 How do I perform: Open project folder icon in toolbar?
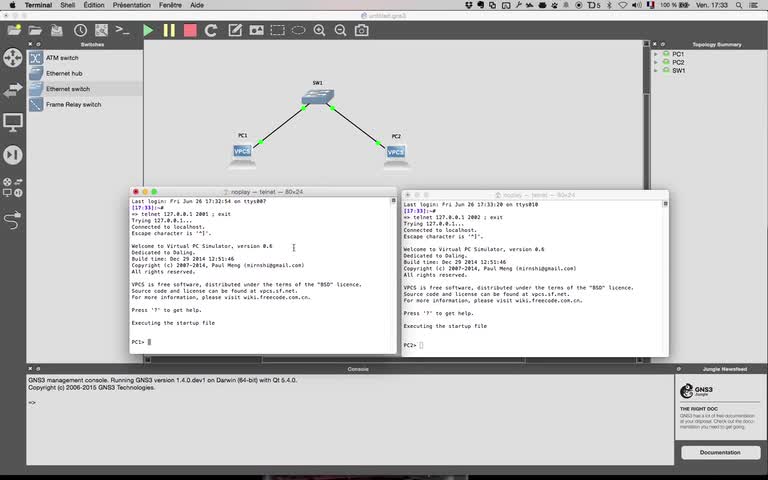point(35,30)
